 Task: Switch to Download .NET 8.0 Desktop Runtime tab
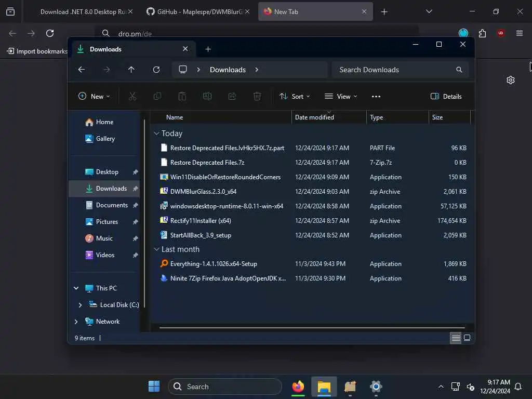pos(83,12)
